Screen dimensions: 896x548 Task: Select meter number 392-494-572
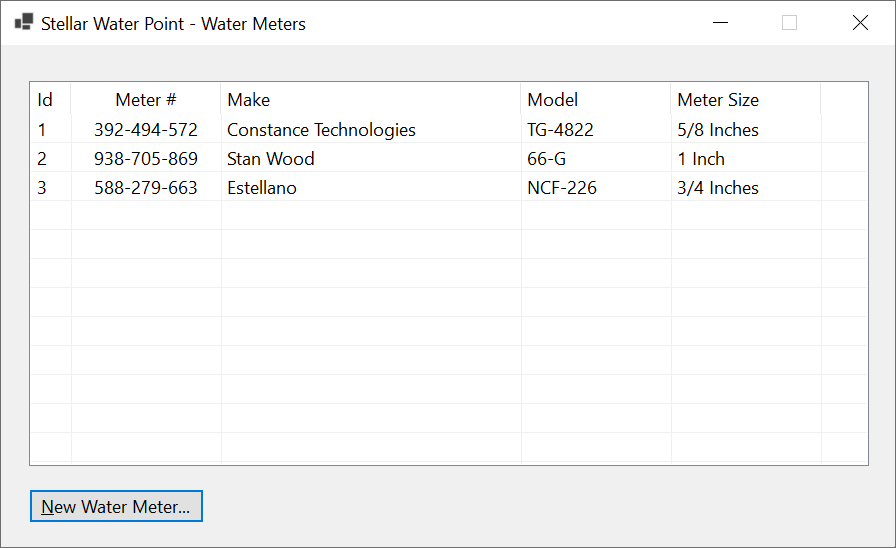[146, 130]
